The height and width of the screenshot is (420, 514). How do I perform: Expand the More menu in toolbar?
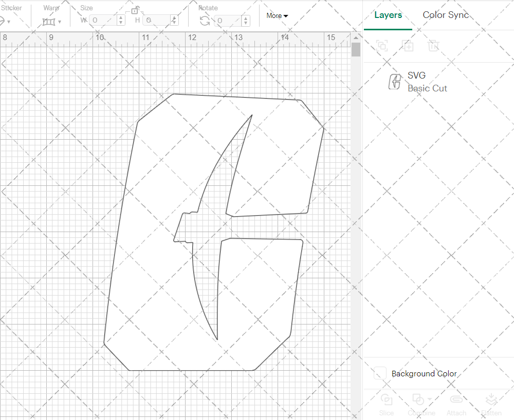tap(277, 16)
